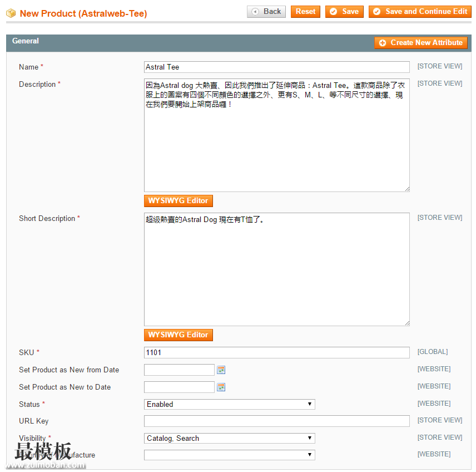Grab the Description textarea resize handle
Viewport: 476px width, 472px height.
pos(407,189)
